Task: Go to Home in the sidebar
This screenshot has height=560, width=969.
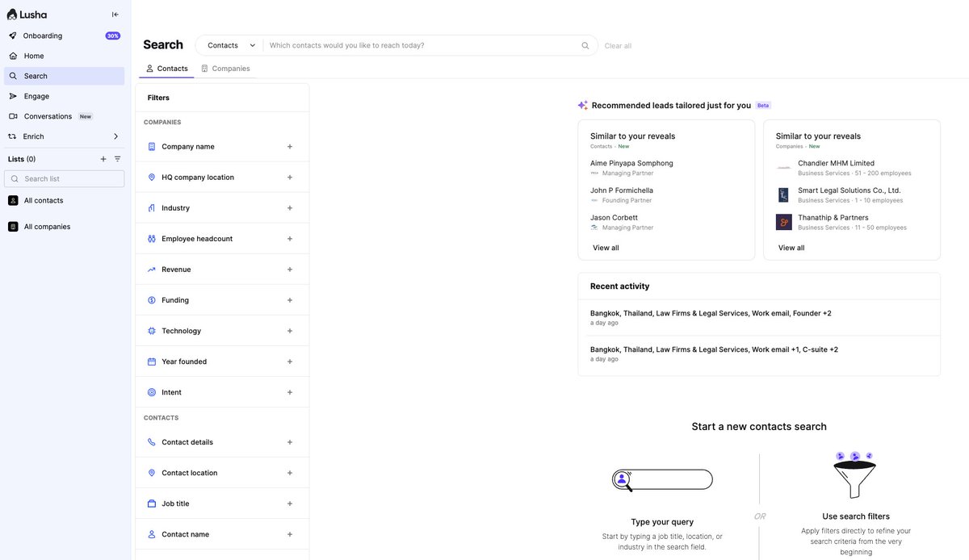Action: pos(65,56)
